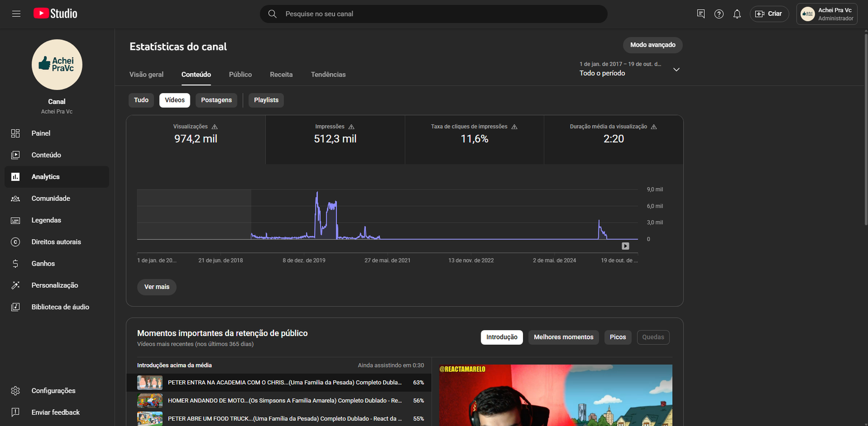Click the Analytics bar chart icon
The width and height of the screenshot is (868, 426).
coord(15,177)
